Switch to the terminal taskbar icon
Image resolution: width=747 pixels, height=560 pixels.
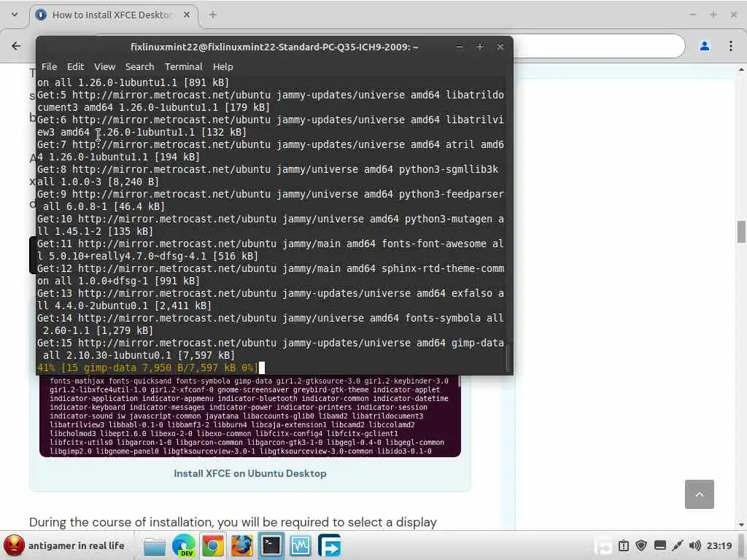(x=271, y=545)
